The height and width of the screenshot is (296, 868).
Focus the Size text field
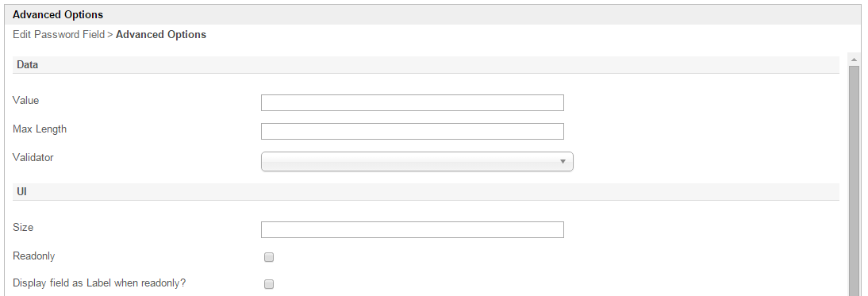point(413,229)
